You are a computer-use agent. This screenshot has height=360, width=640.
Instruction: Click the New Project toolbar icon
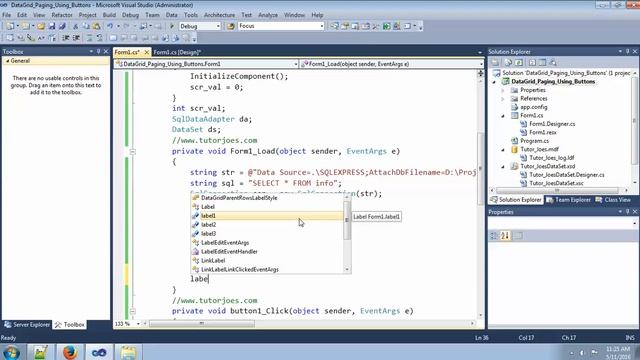click(10, 26)
